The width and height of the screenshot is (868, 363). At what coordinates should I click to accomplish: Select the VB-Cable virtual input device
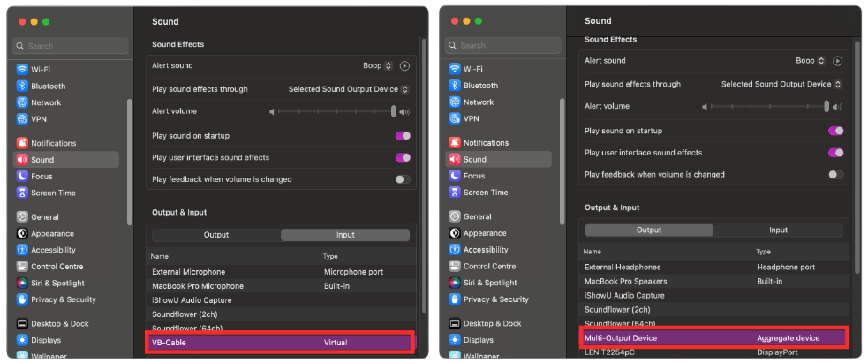[x=280, y=343]
